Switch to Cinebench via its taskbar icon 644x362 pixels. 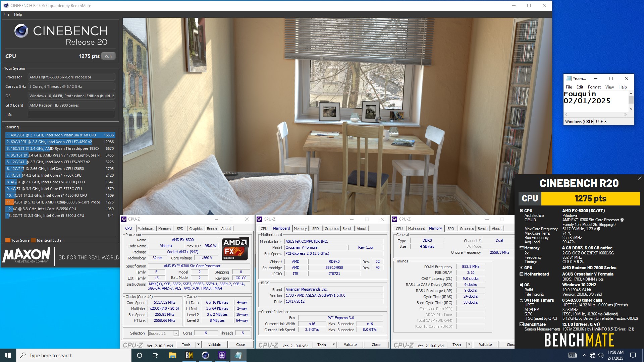tap(205, 355)
